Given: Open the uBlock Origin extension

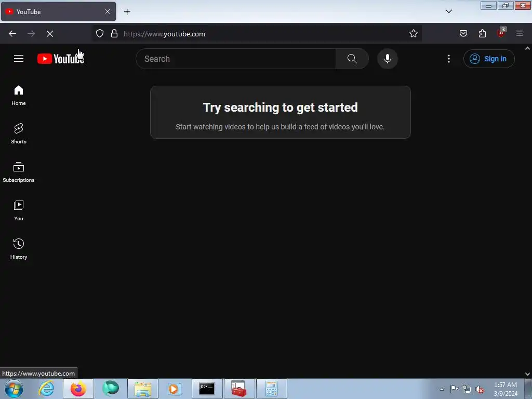Looking at the screenshot, I should coord(501,33).
